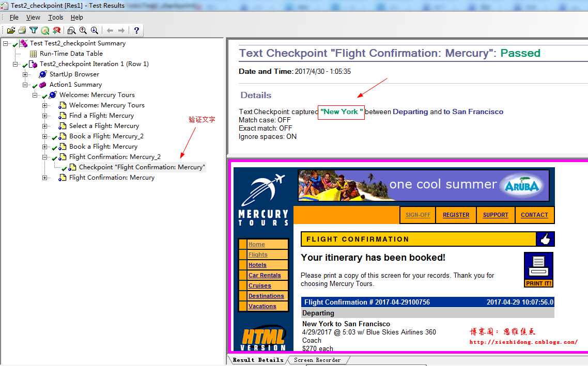
Task: Click the Vacations sidebar link
Action: point(262,306)
